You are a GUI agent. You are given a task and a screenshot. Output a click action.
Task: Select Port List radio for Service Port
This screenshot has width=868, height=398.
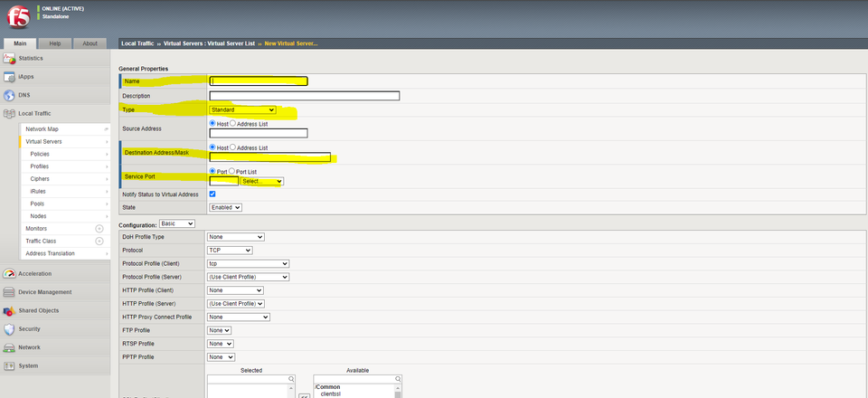[x=233, y=170]
